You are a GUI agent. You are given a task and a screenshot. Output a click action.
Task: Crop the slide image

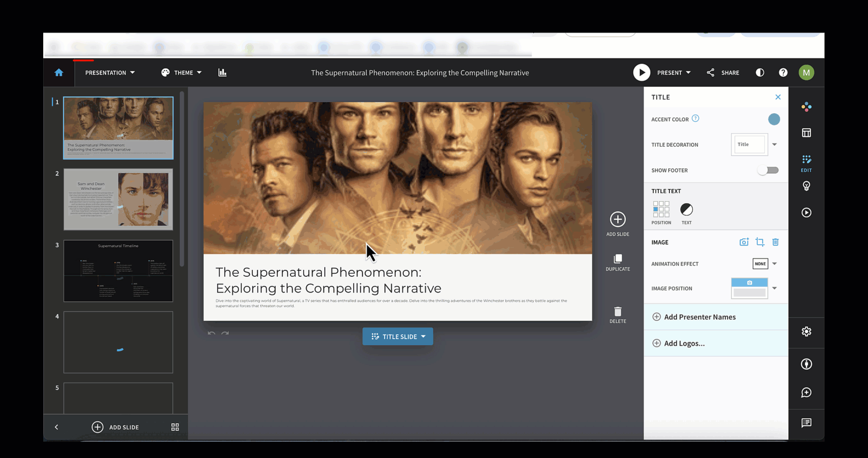760,242
